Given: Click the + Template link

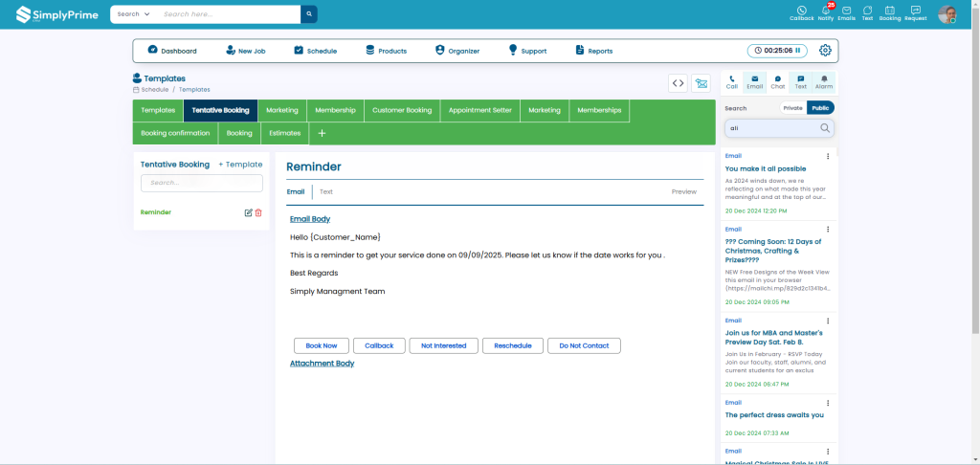Looking at the screenshot, I should click(x=240, y=165).
